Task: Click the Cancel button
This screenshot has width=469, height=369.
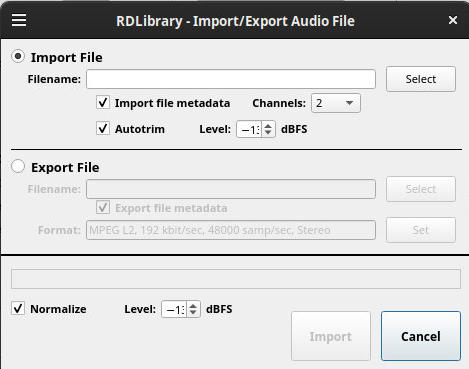Action: tap(421, 336)
